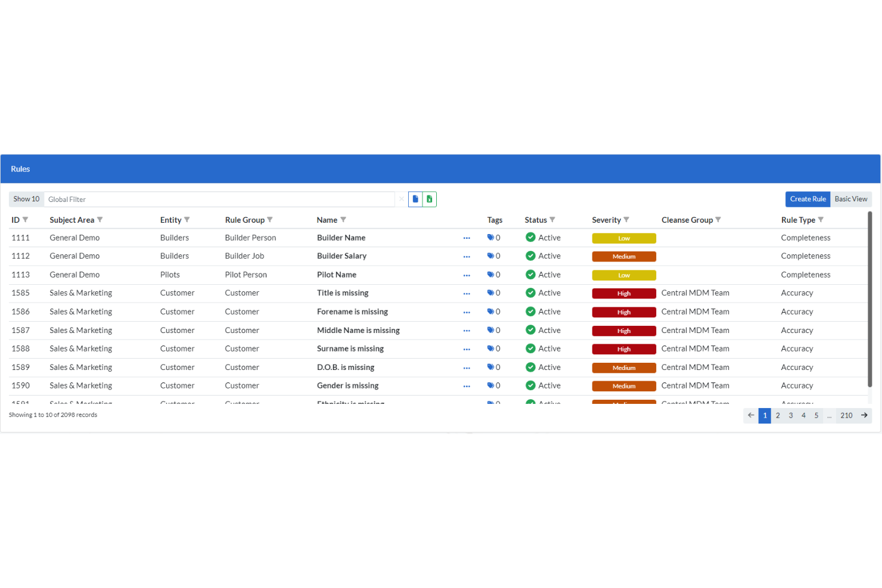Switch to Basic View

tap(850, 199)
